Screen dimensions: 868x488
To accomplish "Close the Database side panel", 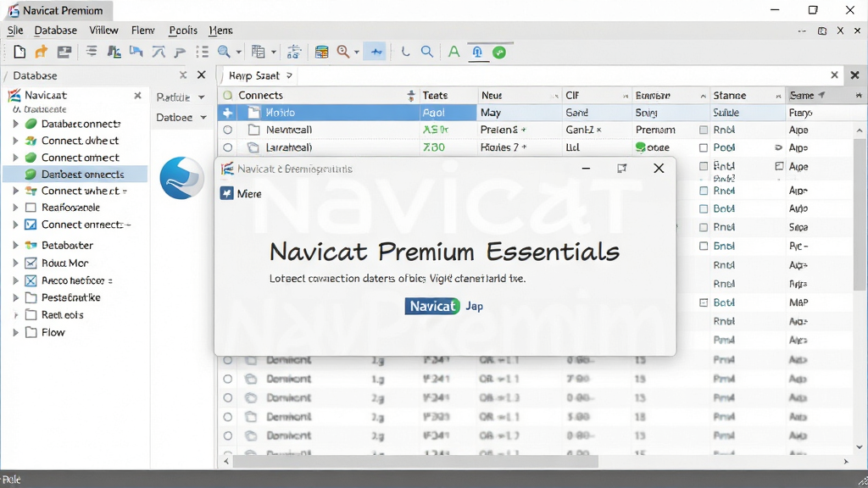I will pos(202,75).
